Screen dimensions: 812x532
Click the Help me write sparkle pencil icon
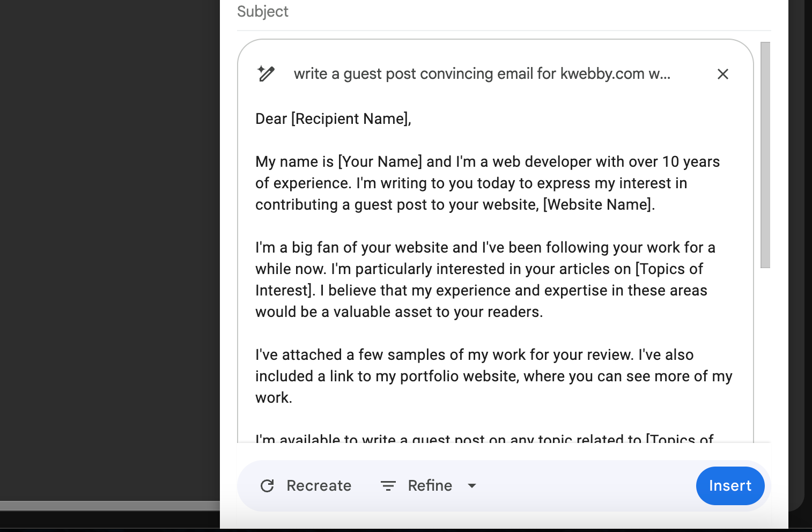click(x=266, y=73)
